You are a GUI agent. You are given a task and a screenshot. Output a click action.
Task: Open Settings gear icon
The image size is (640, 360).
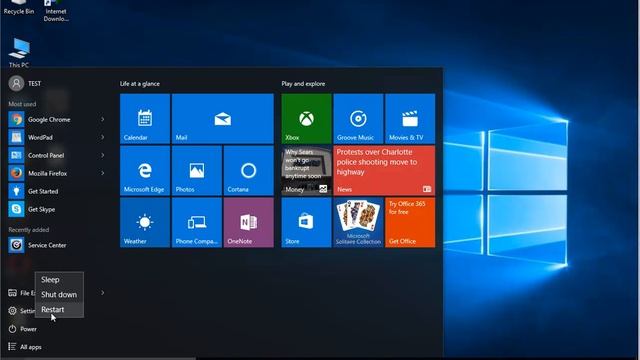pyautogui.click(x=13, y=311)
